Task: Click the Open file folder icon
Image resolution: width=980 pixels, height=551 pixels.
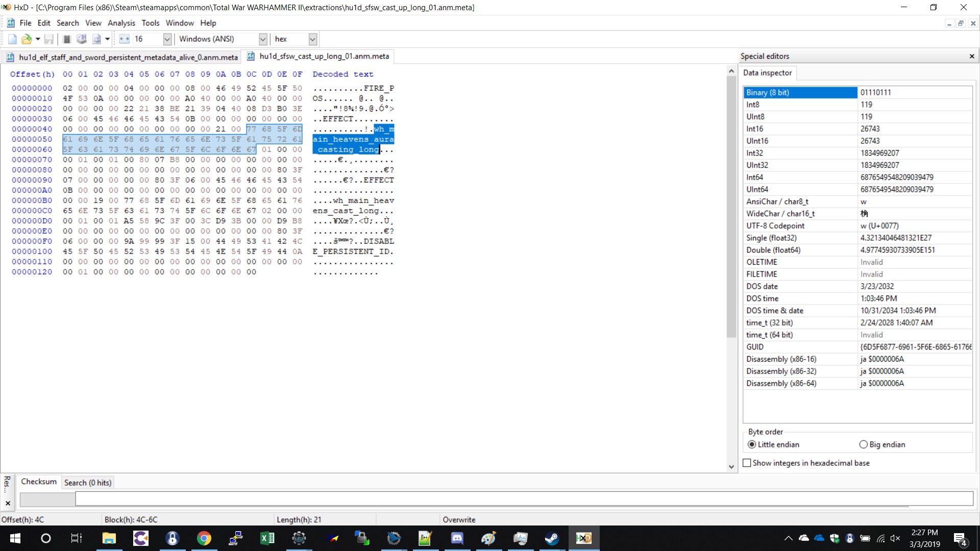Action: tap(27, 39)
